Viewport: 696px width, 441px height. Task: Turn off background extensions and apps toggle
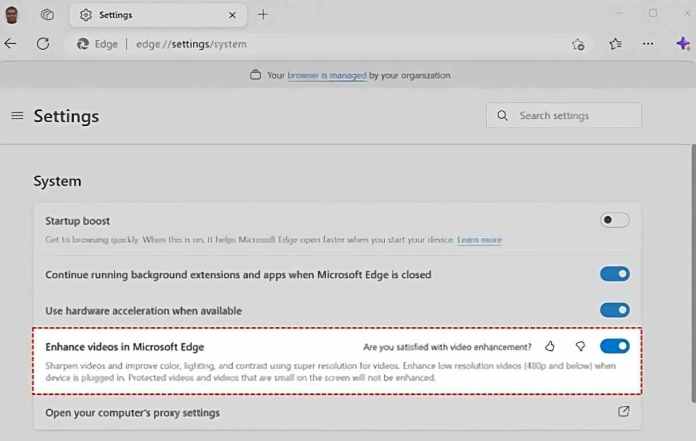614,274
